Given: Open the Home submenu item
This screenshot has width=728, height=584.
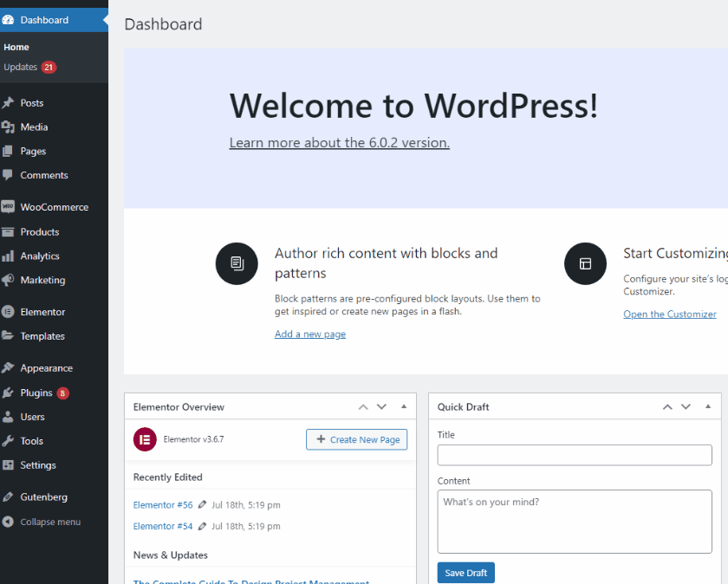Looking at the screenshot, I should pyautogui.click(x=16, y=47).
